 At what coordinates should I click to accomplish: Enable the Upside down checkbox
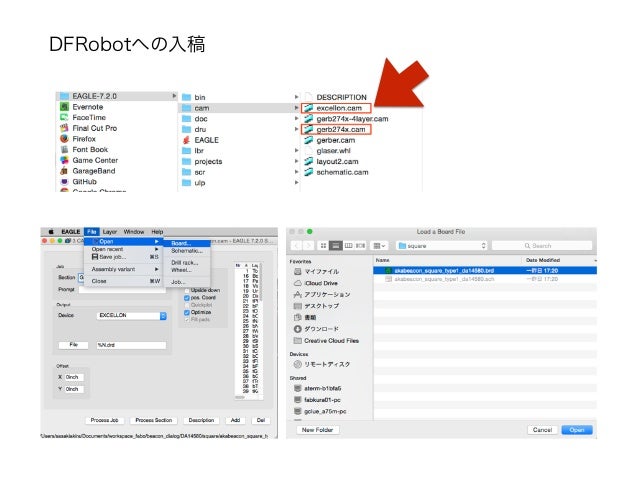tap(187, 291)
